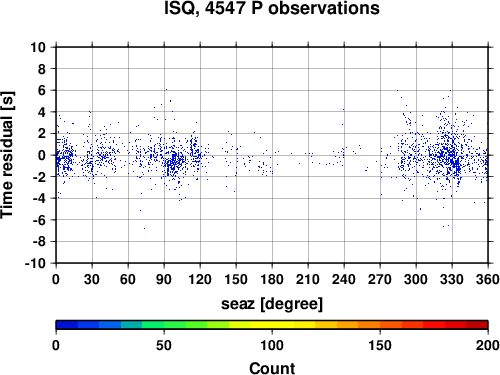This screenshot has height=375, width=500.
Task: Click the plot title 'ISQ, 4547 P observations'
Action: (x=272, y=8)
